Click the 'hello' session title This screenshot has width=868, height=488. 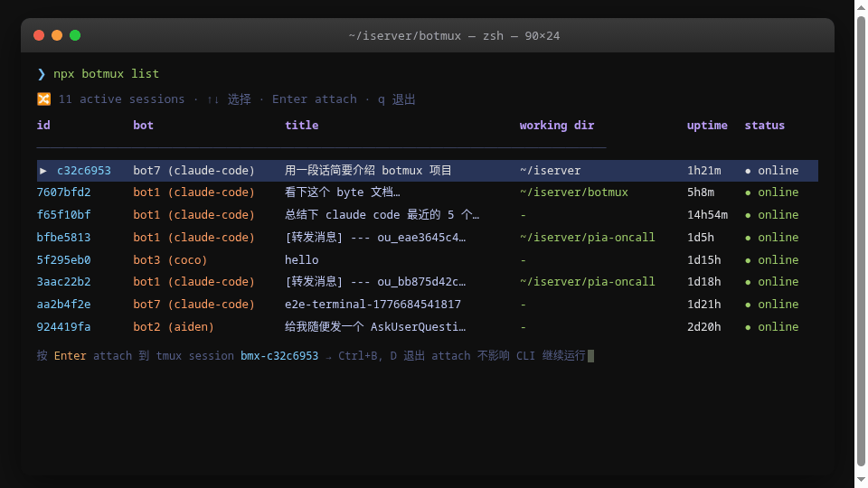point(302,260)
